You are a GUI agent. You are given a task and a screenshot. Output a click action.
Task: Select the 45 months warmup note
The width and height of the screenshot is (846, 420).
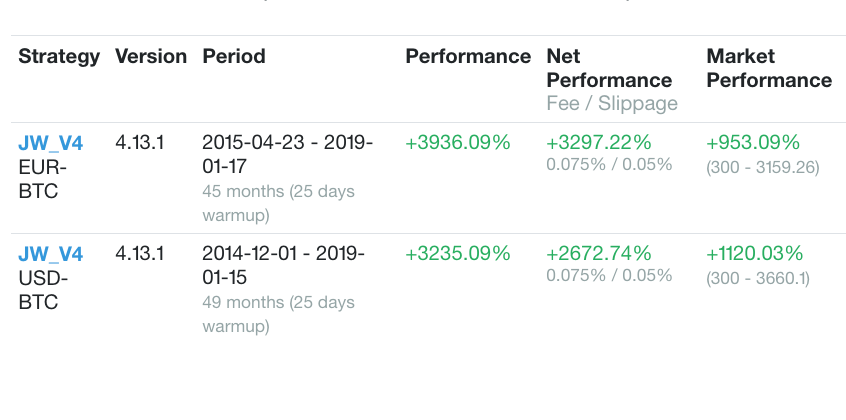[x=278, y=202]
